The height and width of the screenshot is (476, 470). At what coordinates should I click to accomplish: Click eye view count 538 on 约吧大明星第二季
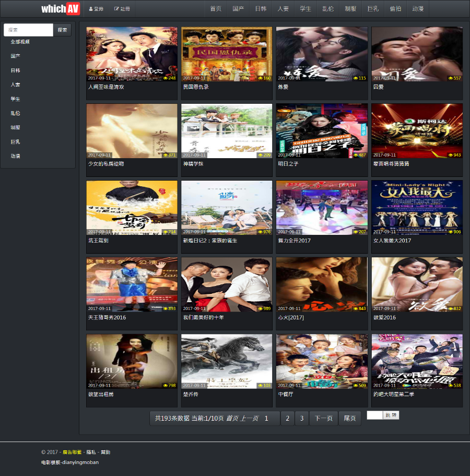coord(454,385)
